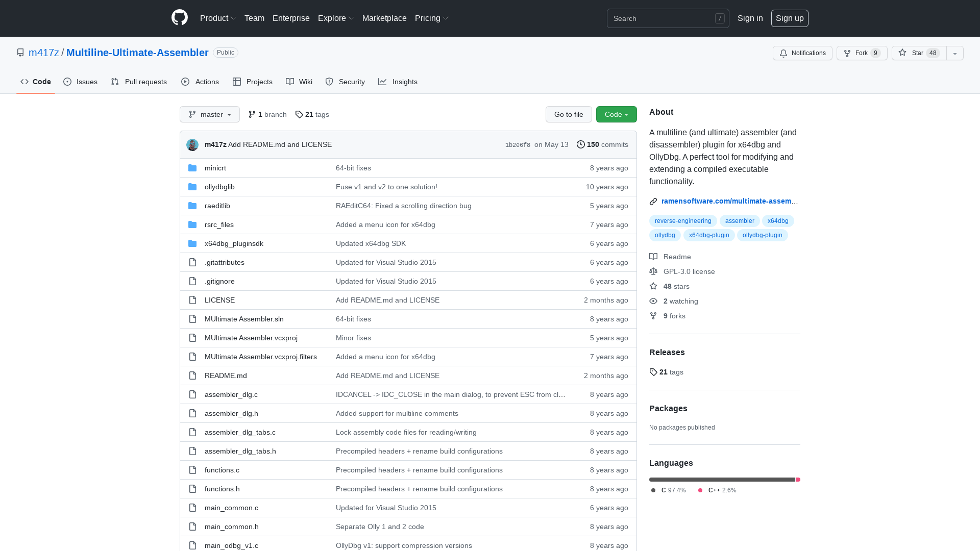
Task: Click the README.md file icon
Action: [x=192, y=375]
